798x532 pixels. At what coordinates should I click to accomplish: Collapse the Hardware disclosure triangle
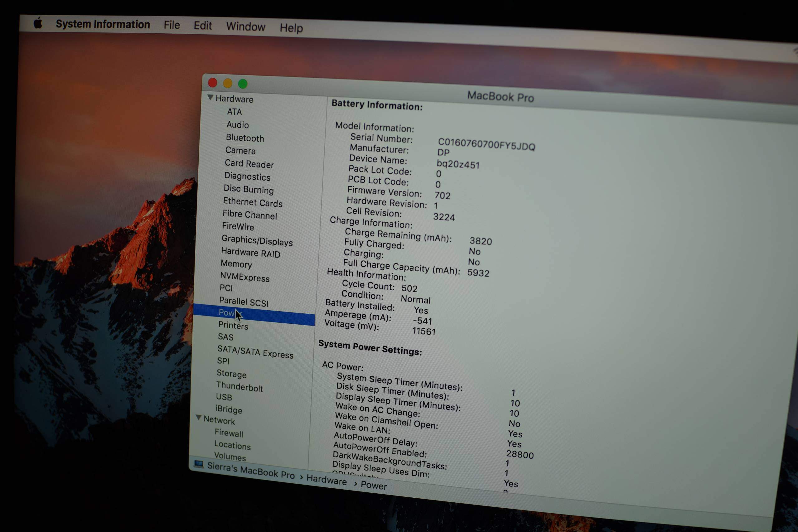pos(210,98)
